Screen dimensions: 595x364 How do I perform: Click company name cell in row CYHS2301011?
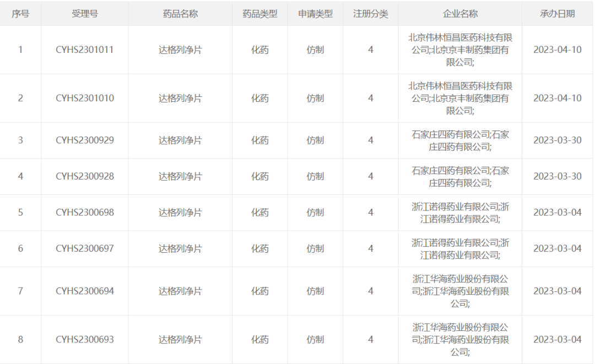460,50
